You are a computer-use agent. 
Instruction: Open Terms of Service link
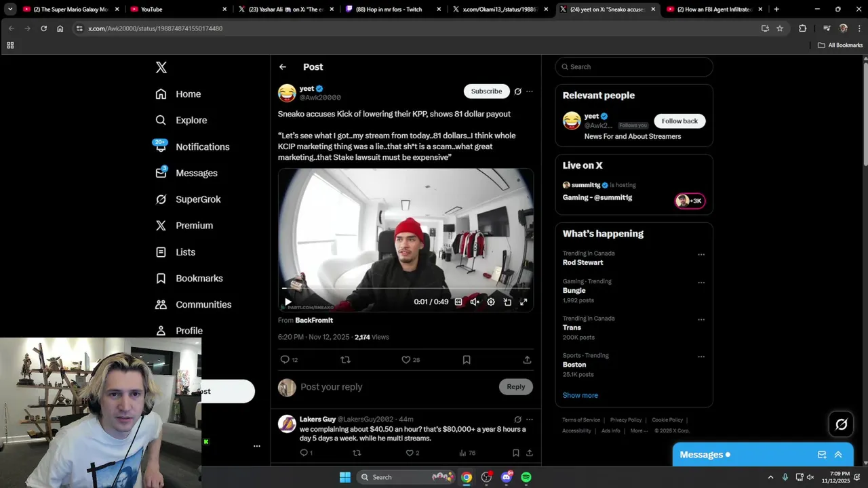(x=581, y=420)
